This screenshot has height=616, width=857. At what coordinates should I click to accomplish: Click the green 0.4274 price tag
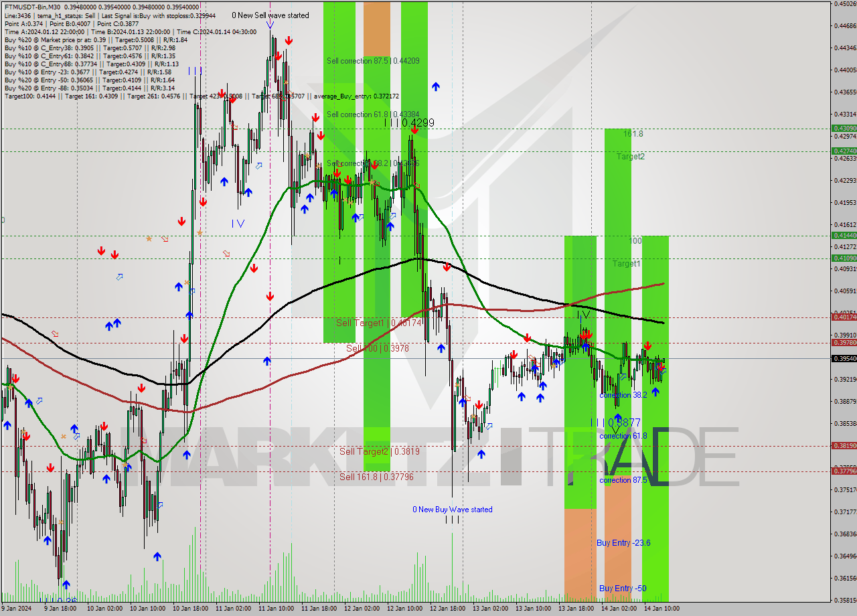[x=844, y=151]
